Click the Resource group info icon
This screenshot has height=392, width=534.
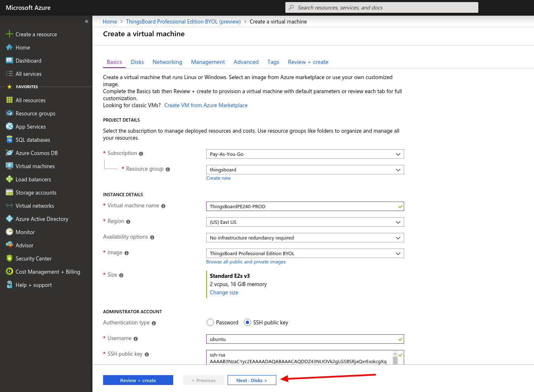[168, 169]
